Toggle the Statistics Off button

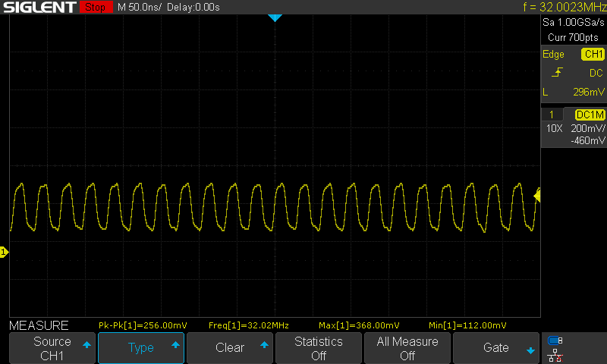coord(319,348)
